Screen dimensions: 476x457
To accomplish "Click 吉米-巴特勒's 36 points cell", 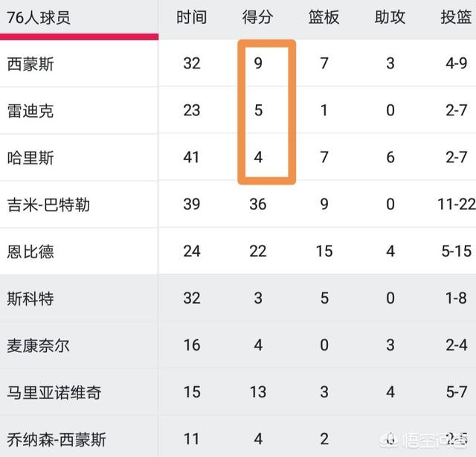I will tap(258, 204).
